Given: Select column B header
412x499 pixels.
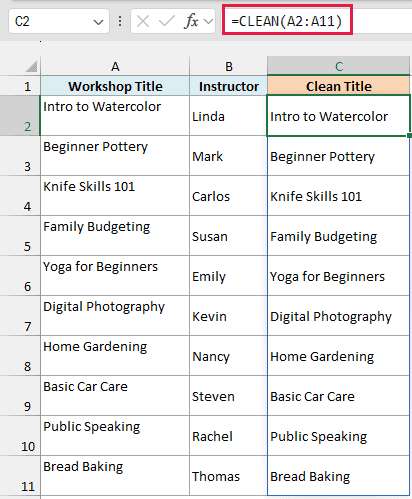Looking at the screenshot, I should pos(228,66).
